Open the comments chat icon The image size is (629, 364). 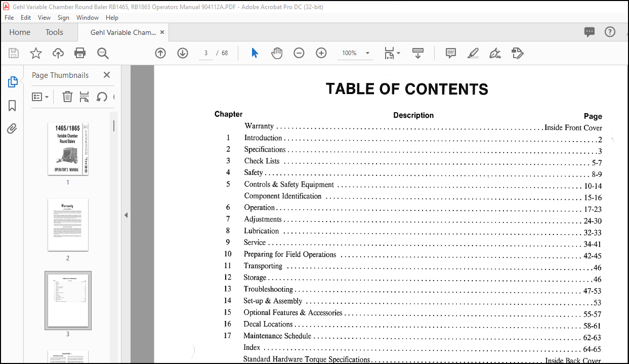(590, 32)
